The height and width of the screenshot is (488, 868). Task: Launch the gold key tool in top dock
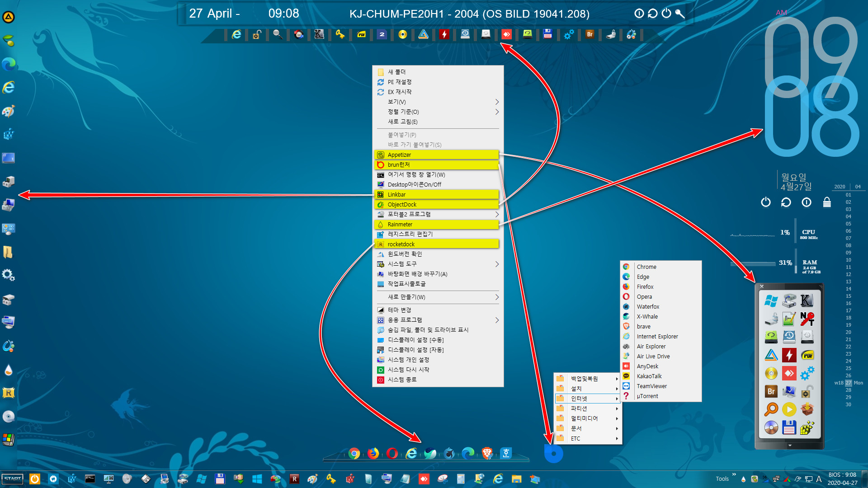pyautogui.click(x=340, y=34)
